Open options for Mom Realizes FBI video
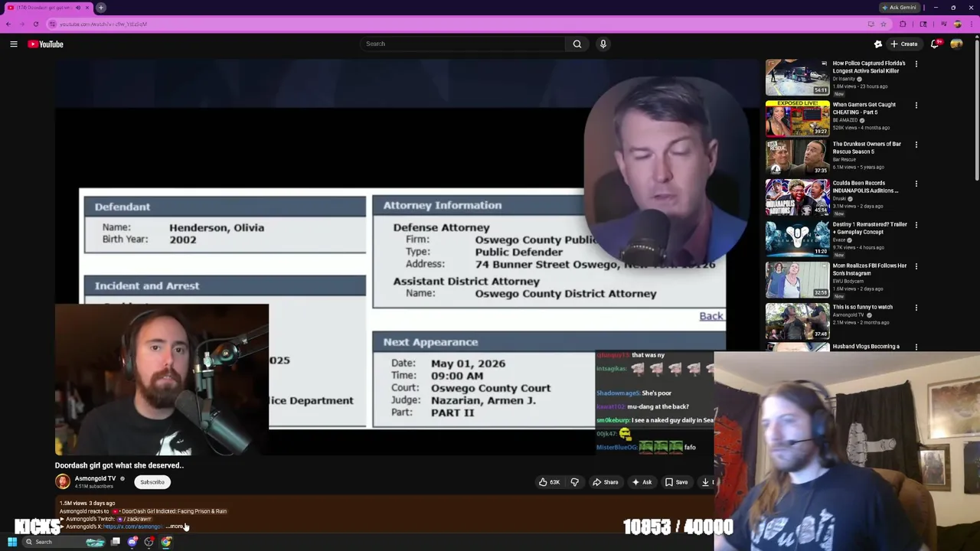Screen dimensions: 980x551 point(916,267)
